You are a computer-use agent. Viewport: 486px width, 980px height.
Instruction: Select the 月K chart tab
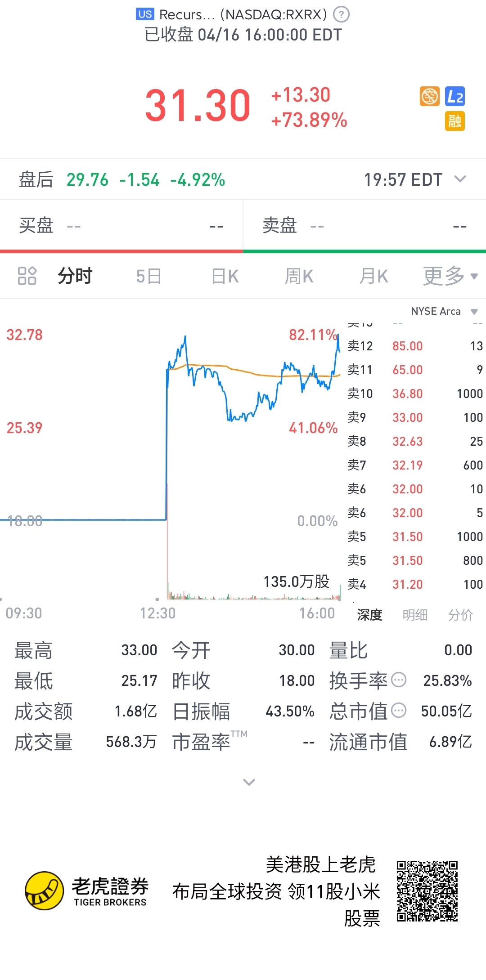(x=374, y=276)
